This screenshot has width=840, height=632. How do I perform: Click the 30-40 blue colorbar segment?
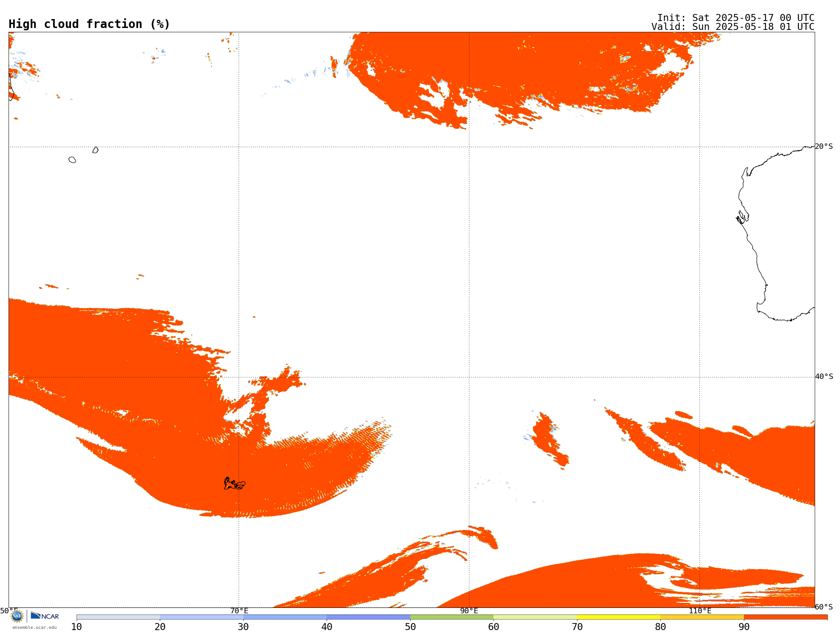285,617
